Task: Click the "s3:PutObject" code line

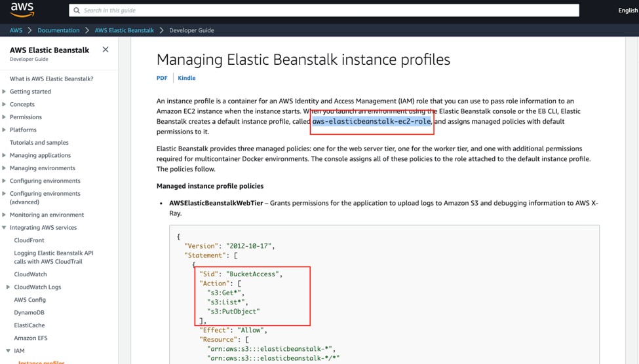Action: pyautogui.click(x=233, y=312)
